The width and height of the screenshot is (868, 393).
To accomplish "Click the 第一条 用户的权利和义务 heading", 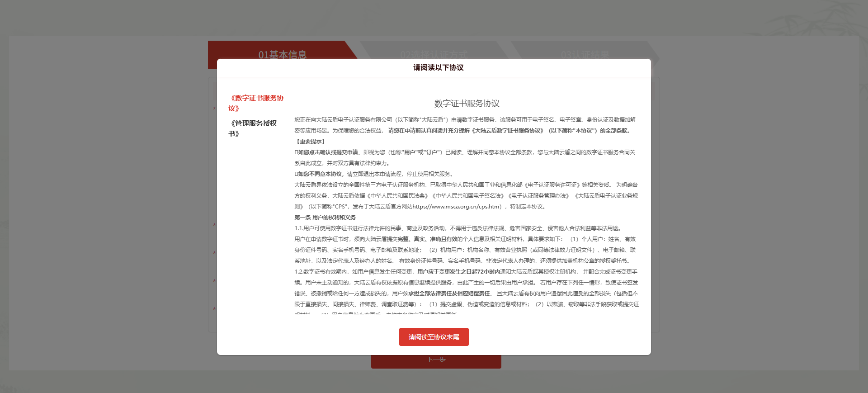I will tap(325, 218).
